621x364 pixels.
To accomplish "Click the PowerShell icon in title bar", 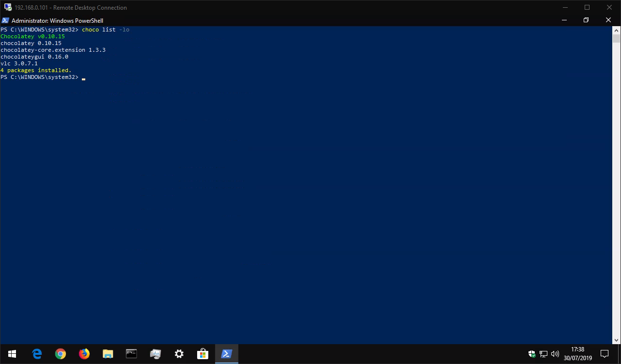I will coord(5,20).
